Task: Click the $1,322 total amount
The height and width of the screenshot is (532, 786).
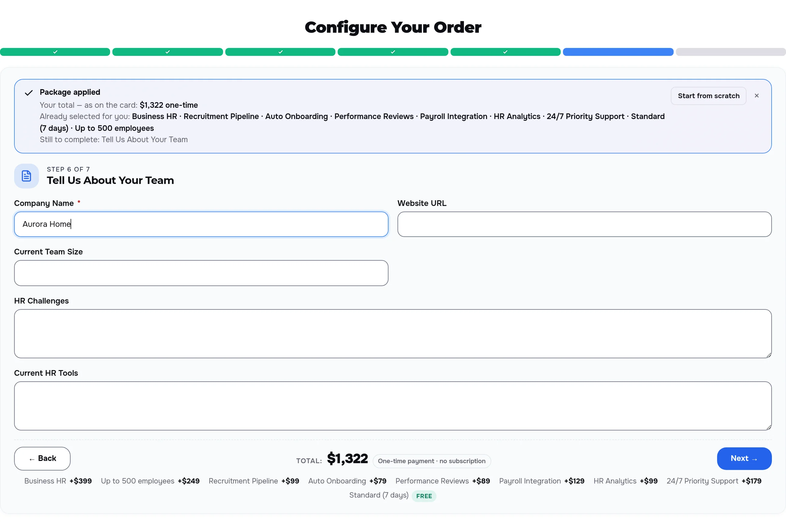Action: click(x=347, y=458)
